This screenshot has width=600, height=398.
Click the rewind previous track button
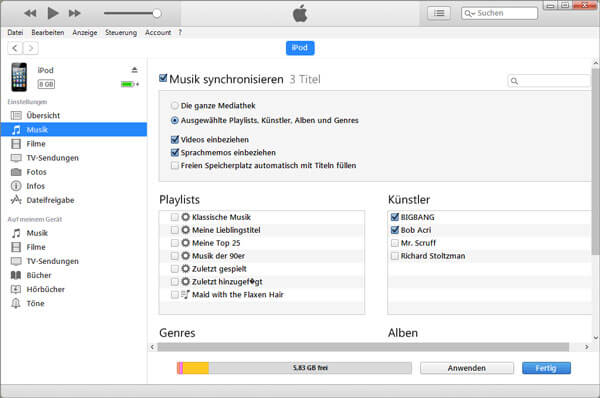pyautogui.click(x=30, y=13)
